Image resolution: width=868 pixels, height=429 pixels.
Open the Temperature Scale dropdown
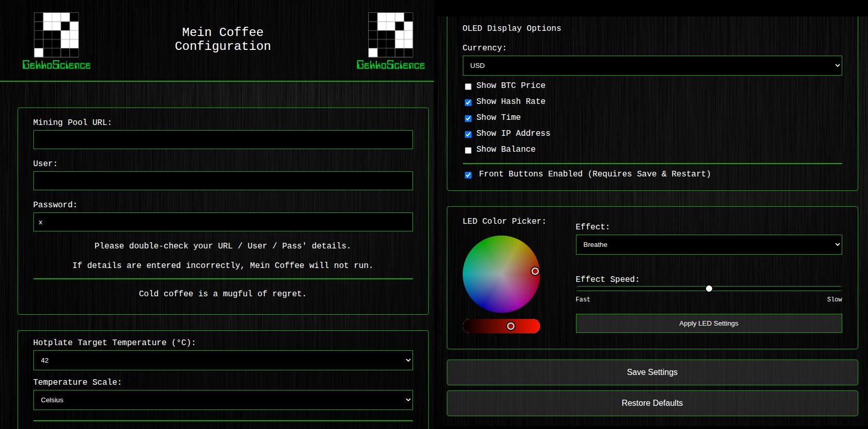tap(223, 400)
